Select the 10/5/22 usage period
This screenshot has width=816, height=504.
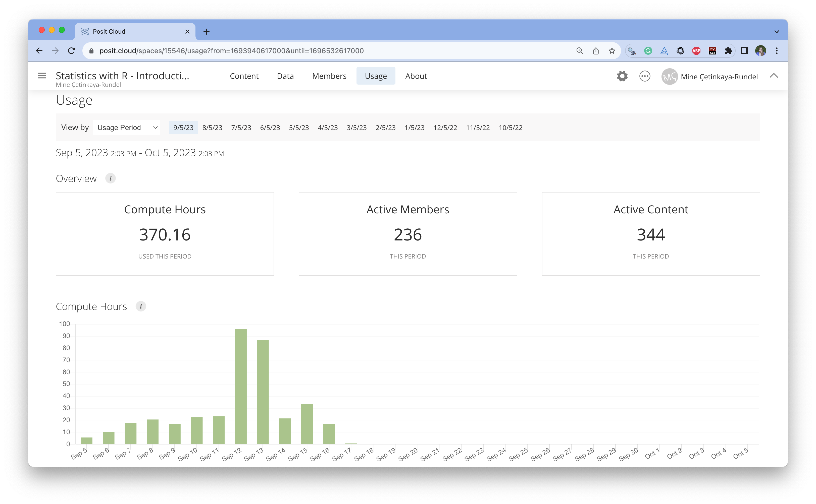510,128
